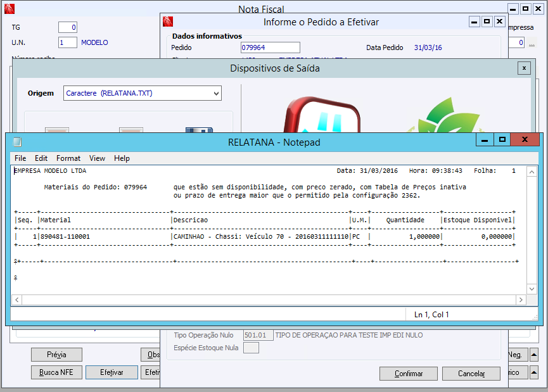The image size is (548, 392).
Task: Click the EMPRESA MODELO LTDA header text
Action: [x=50, y=171]
